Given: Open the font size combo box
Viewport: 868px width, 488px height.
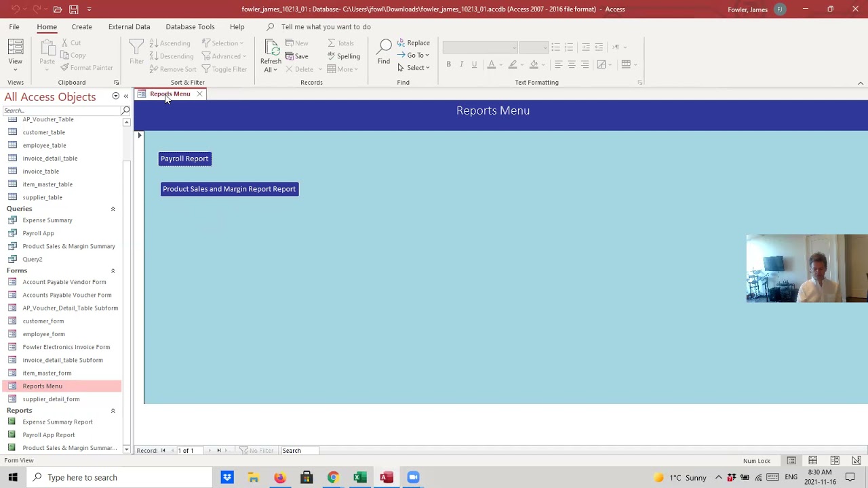Looking at the screenshot, I should pyautogui.click(x=534, y=47).
